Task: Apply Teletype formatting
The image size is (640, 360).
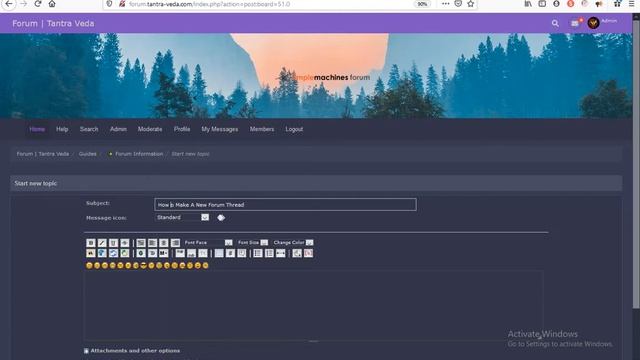Action: click(203, 253)
